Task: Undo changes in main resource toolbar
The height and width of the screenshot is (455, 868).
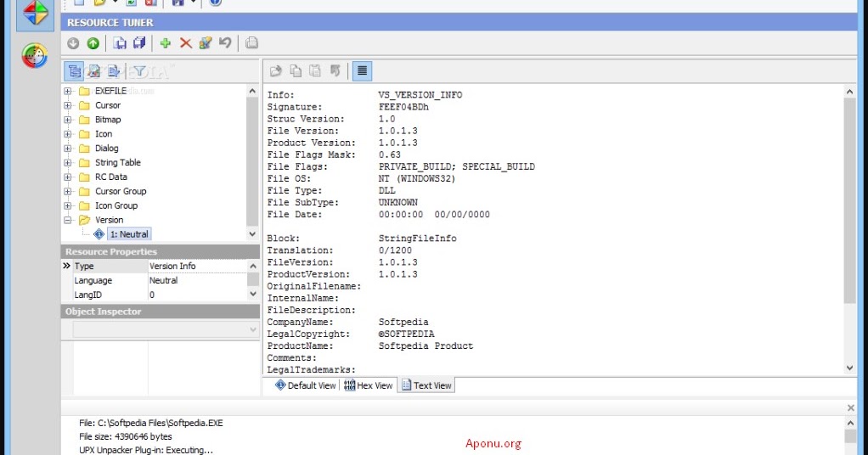Action: click(x=225, y=43)
